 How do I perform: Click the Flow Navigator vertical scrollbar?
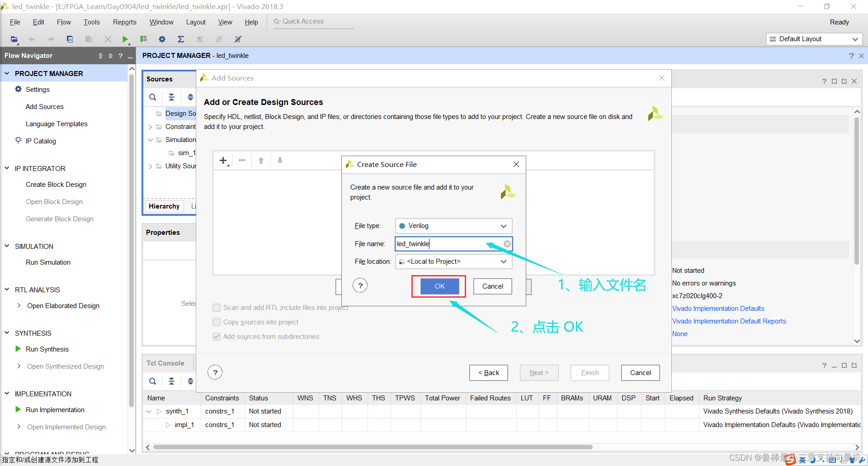pos(132,240)
